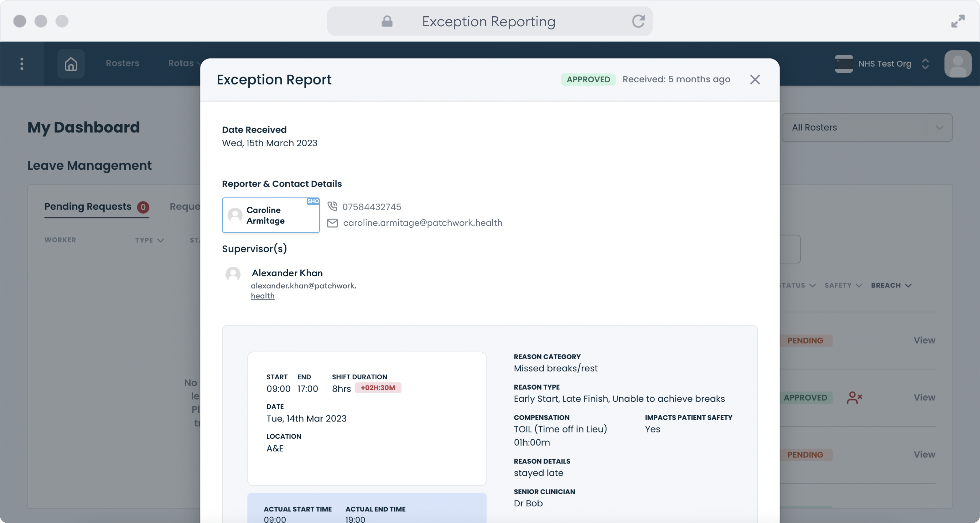Screen dimensions: 980x523
Task: Click the Tue, 14th Mar 2023 date
Action: click(306, 418)
